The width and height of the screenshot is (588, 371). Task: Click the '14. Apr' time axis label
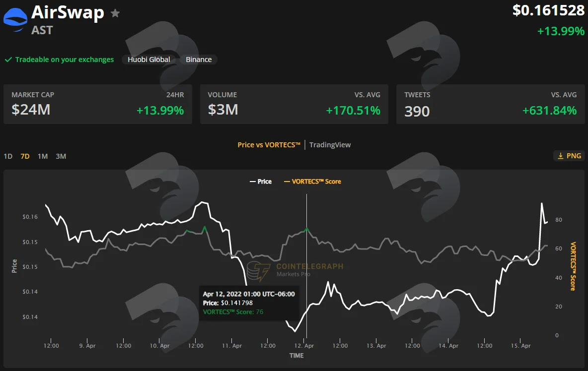(x=448, y=346)
